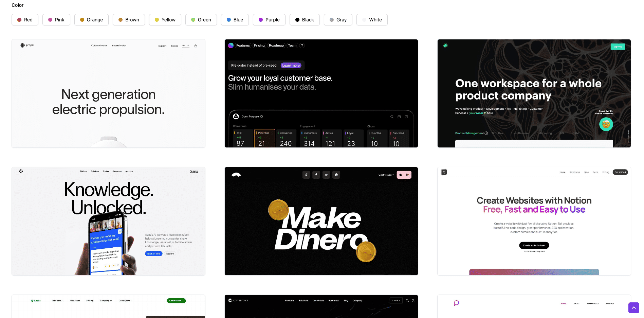The height and width of the screenshot is (318, 644).
Task: Select the Orange color filter
Action: pyautogui.click(x=91, y=20)
